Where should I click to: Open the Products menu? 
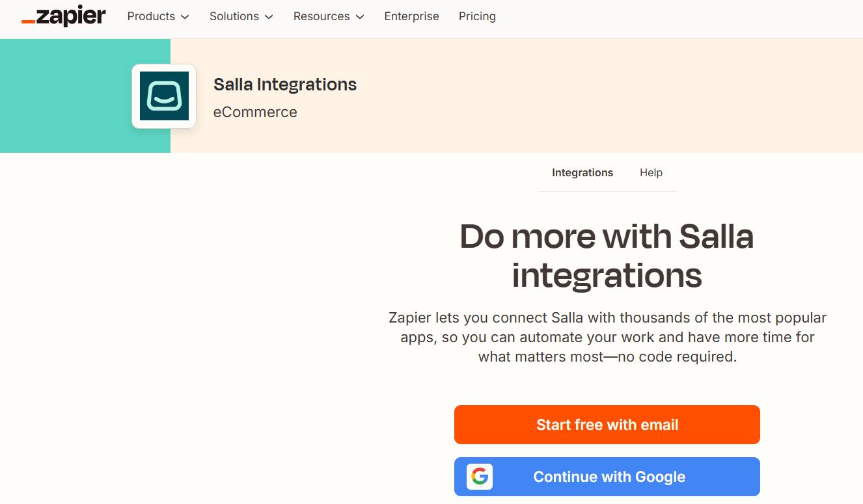pos(158,16)
